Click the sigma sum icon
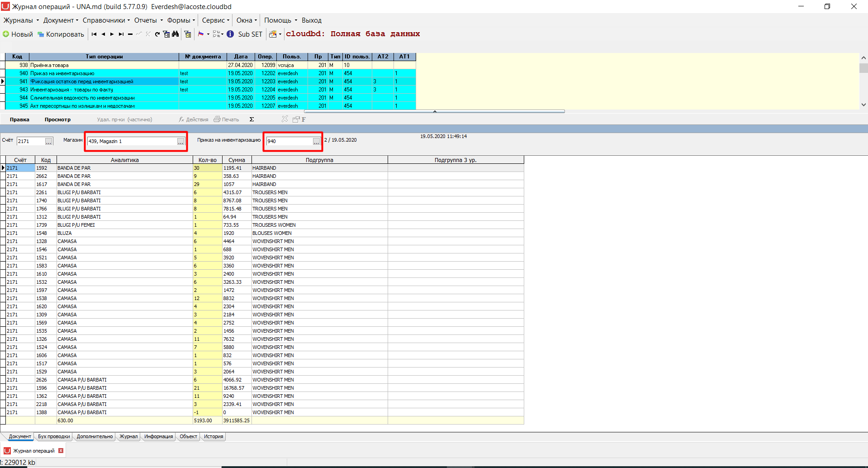The height and width of the screenshot is (468, 868). tap(252, 119)
